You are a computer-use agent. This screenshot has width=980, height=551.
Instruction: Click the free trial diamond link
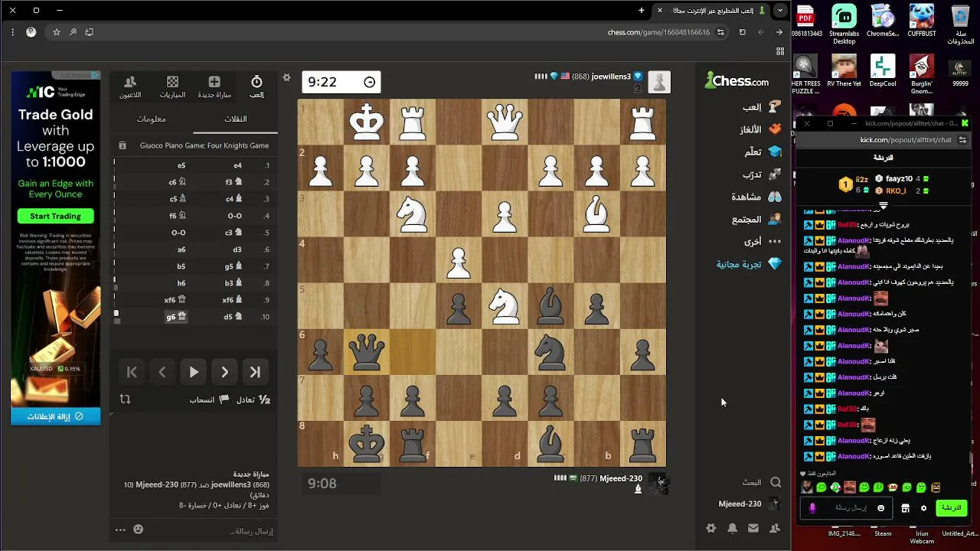(x=749, y=264)
